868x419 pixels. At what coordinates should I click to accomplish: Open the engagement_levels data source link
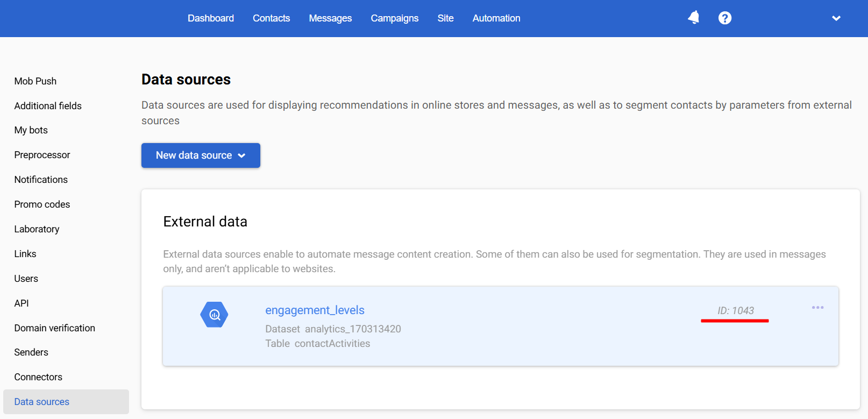click(x=315, y=310)
